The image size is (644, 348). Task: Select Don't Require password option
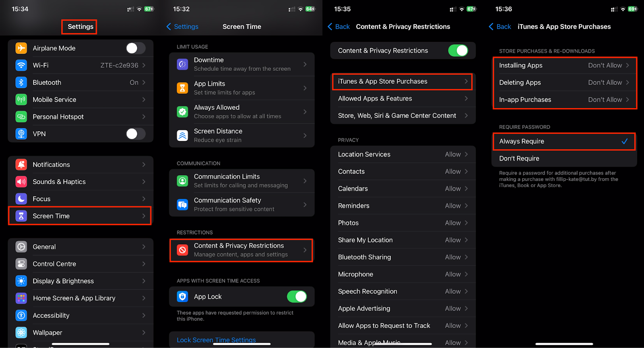coord(564,159)
